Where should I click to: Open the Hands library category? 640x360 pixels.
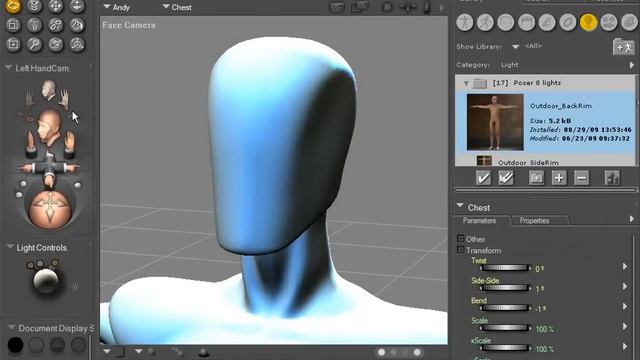tap(547, 22)
